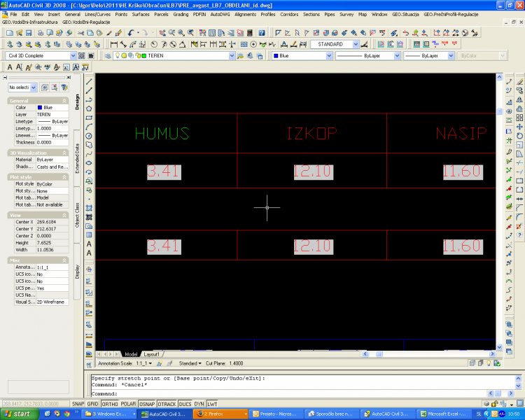Toggle DYN input in status bar
The image size is (525, 420).
tap(199, 404)
